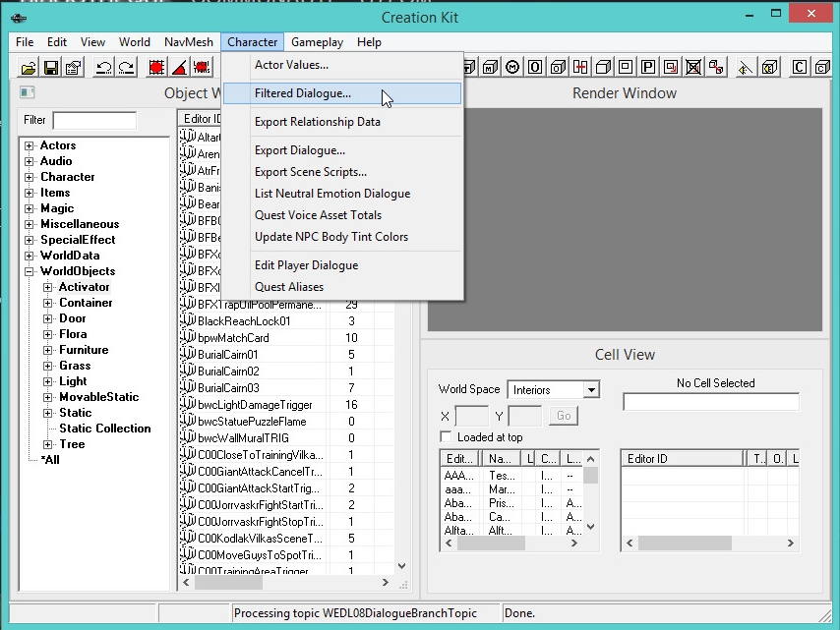
Task: Enable the Loaded at top checkbox
Action: click(446, 436)
